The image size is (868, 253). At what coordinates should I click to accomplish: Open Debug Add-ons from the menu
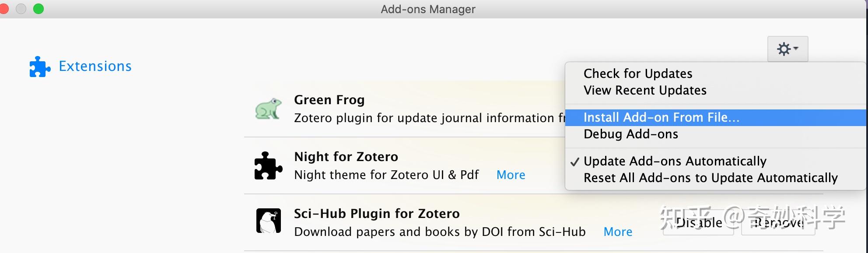click(x=631, y=134)
